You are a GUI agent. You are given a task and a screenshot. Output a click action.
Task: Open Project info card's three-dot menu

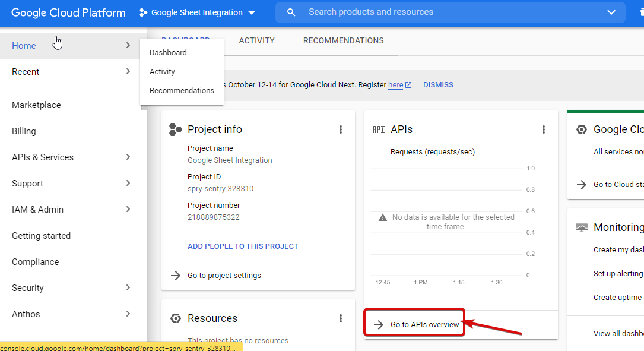tap(341, 129)
